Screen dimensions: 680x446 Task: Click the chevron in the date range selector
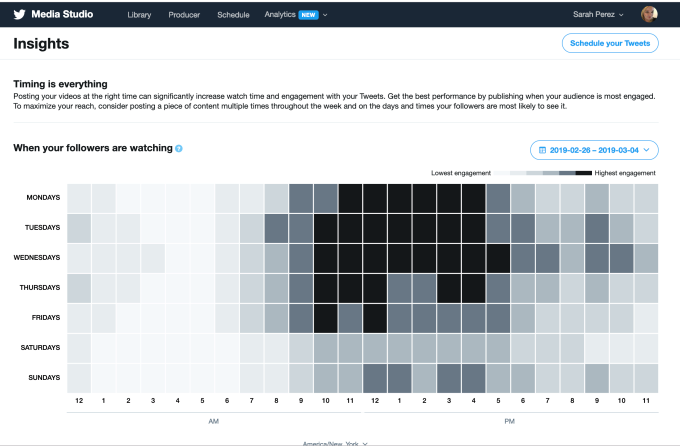(647, 150)
